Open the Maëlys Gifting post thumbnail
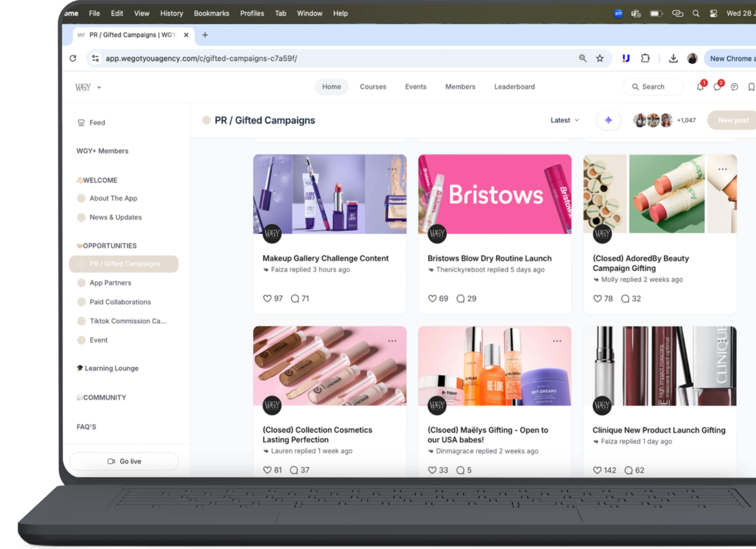 coord(495,366)
